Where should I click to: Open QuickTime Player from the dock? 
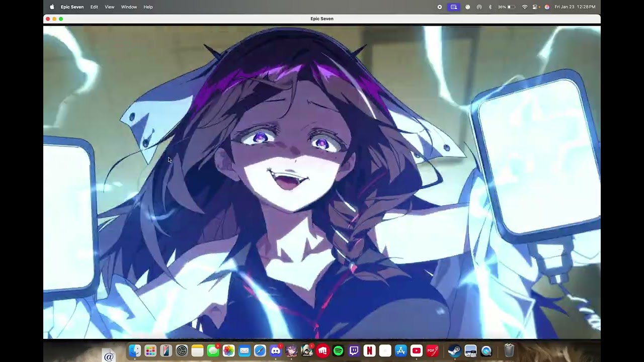pos(486,350)
